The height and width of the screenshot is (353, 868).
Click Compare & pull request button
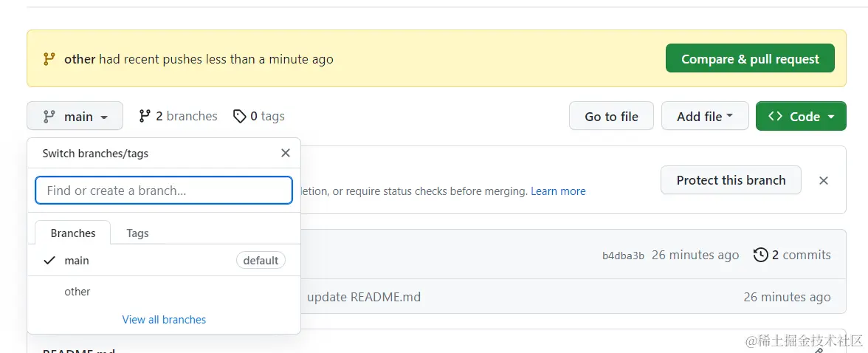750,59
